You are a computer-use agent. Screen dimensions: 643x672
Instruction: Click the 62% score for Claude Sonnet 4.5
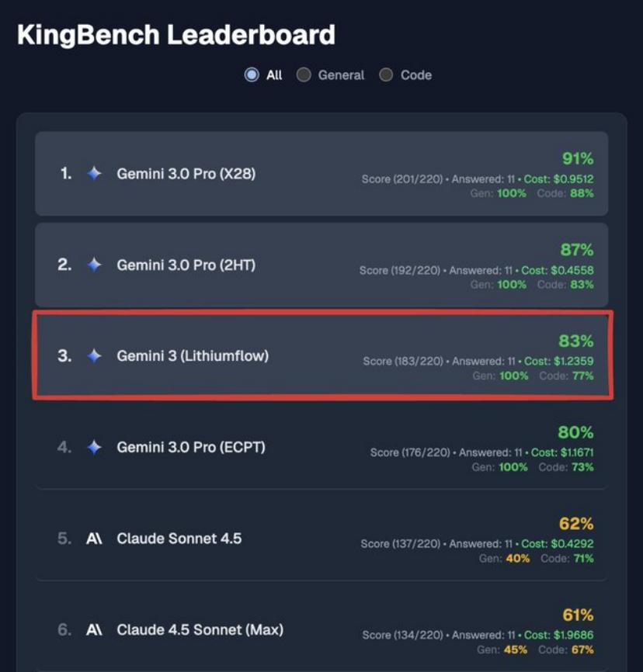tap(575, 524)
